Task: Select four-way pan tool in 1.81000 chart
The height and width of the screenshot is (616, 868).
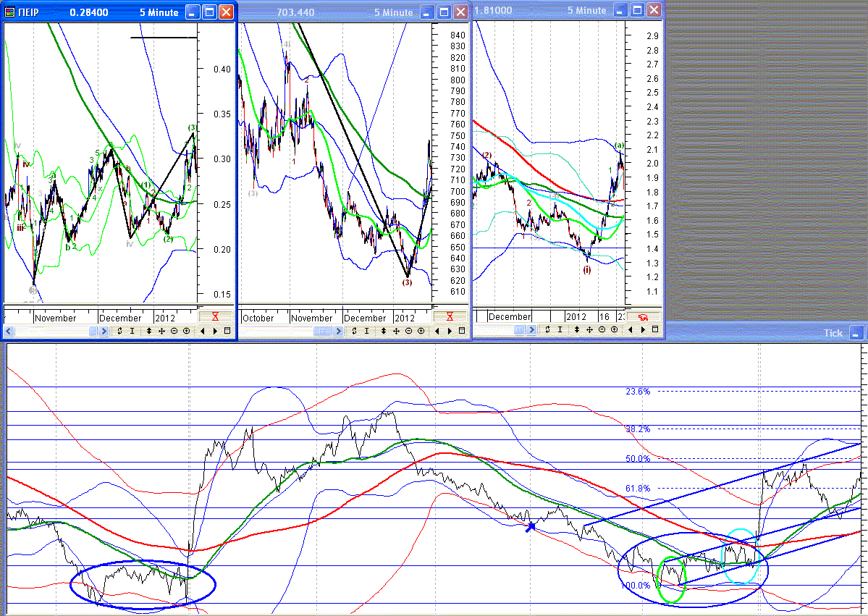Action: (589, 329)
